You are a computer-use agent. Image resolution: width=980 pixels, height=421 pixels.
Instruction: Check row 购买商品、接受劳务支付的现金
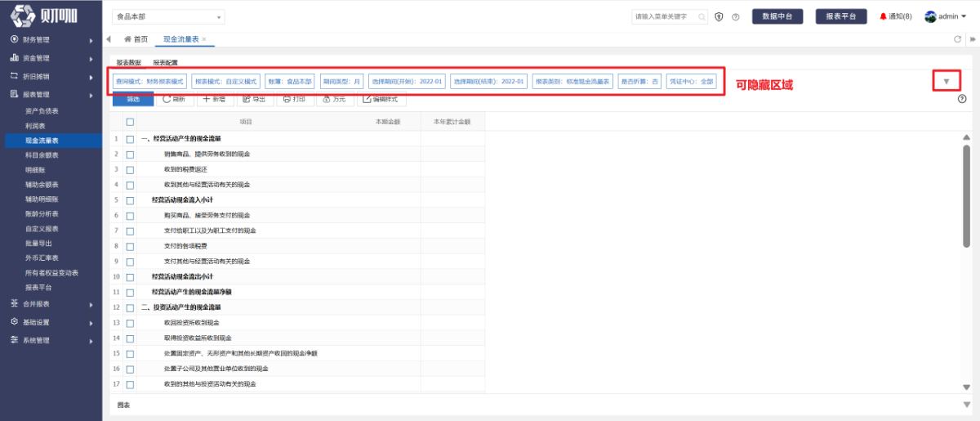[x=130, y=215]
